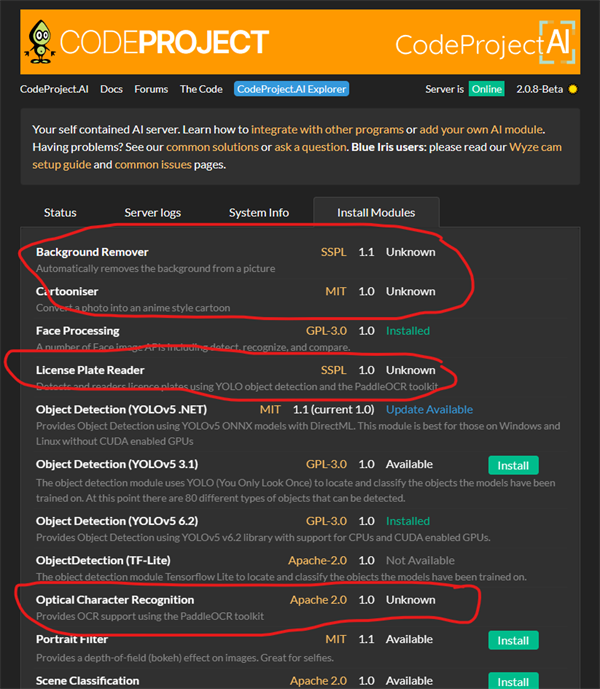Open the CodeProject.AI nav link
600x689 pixels.
tap(54, 89)
